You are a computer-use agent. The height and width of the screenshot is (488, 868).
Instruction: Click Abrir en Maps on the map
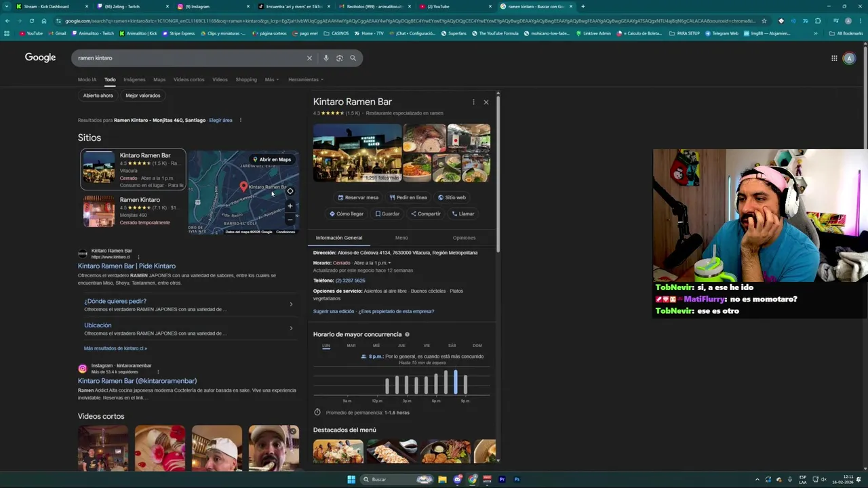click(x=271, y=160)
